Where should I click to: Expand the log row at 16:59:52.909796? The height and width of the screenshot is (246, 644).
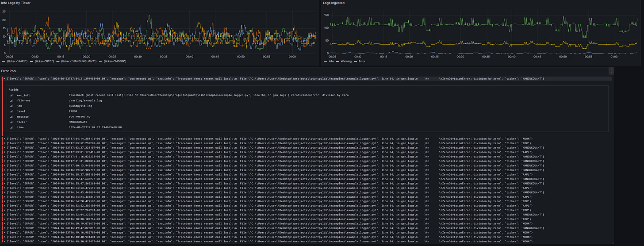coord(4,170)
